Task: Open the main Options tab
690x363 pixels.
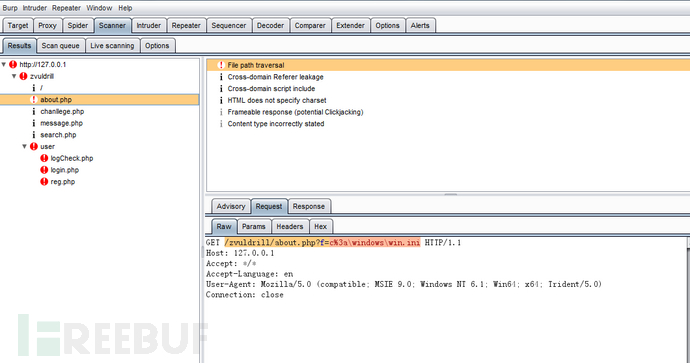Action: (x=387, y=26)
